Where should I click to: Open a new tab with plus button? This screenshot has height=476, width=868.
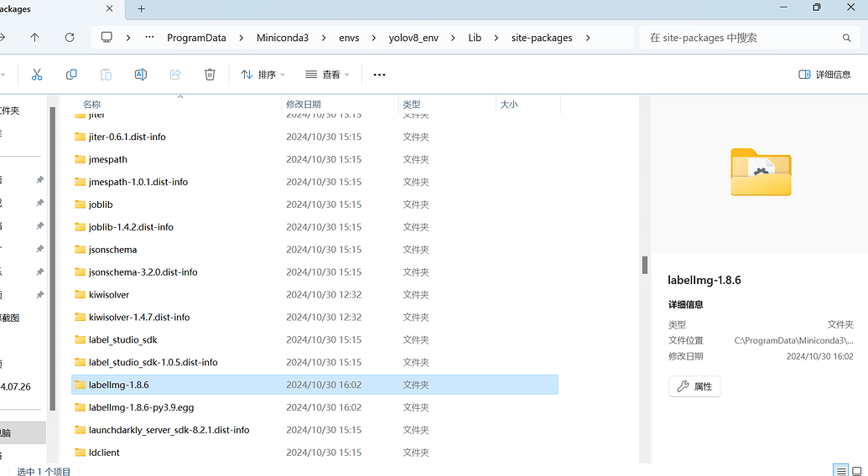click(141, 9)
